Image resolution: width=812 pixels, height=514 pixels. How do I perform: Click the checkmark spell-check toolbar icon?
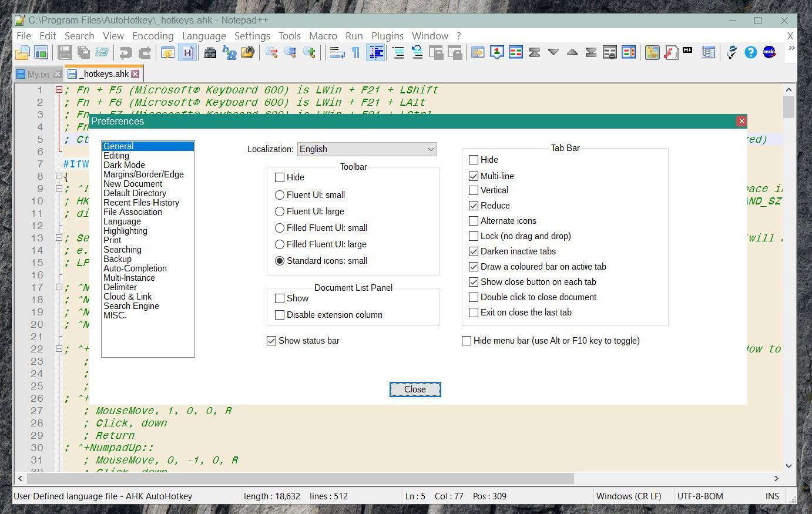click(x=732, y=53)
